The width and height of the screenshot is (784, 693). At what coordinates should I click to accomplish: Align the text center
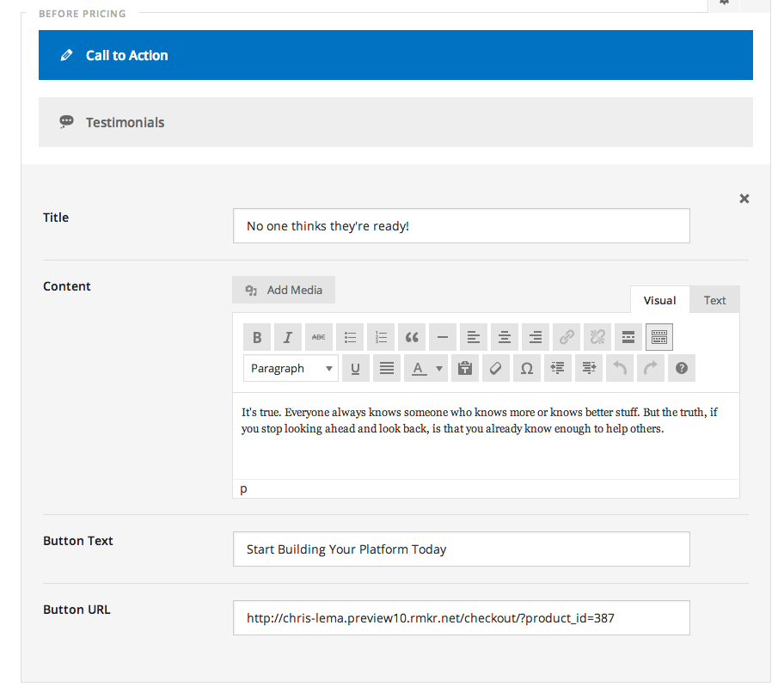click(x=504, y=336)
